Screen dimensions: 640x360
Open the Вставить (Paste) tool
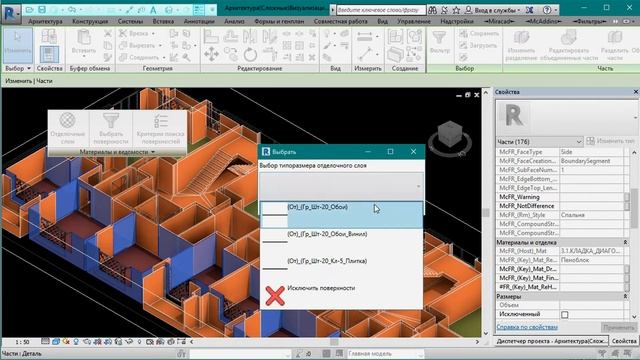tap(84, 42)
